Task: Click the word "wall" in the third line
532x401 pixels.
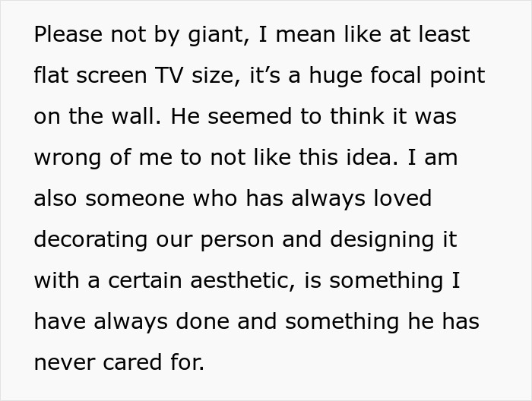Action: (136, 116)
